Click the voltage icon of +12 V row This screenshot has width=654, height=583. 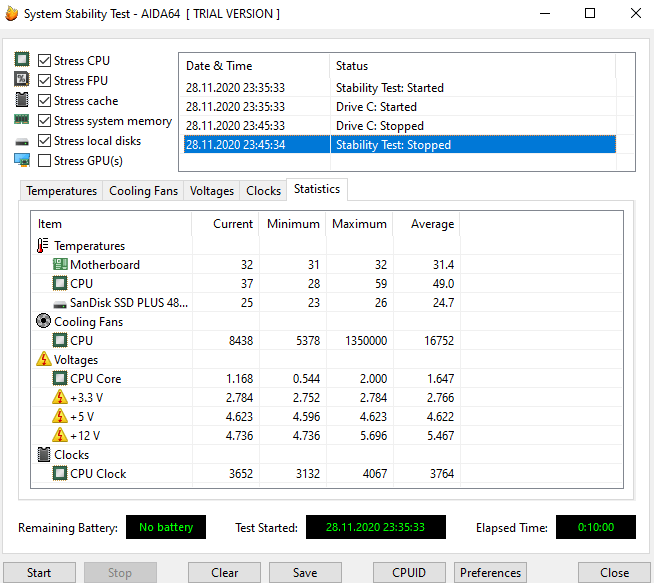coord(60,435)
